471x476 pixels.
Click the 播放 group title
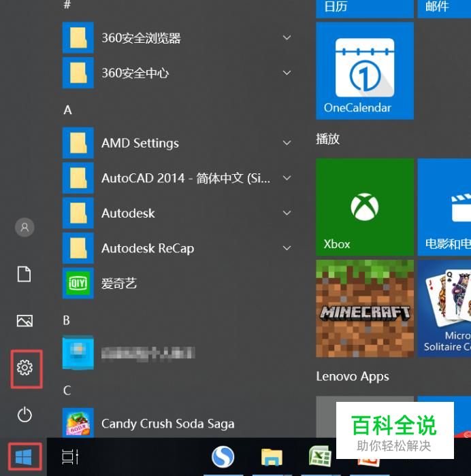327,139
